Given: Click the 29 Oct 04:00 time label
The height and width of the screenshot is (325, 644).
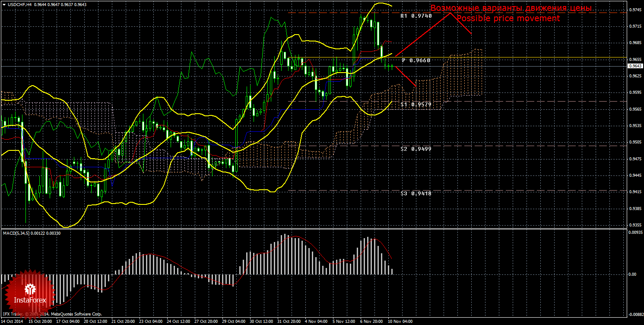Looking at the screenshot, I should (x=234, y=322).
